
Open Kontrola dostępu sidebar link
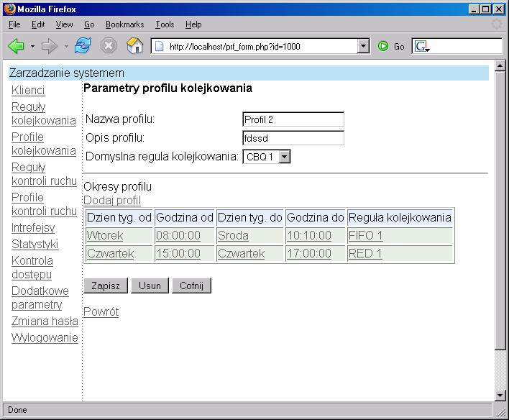[32, 268]
